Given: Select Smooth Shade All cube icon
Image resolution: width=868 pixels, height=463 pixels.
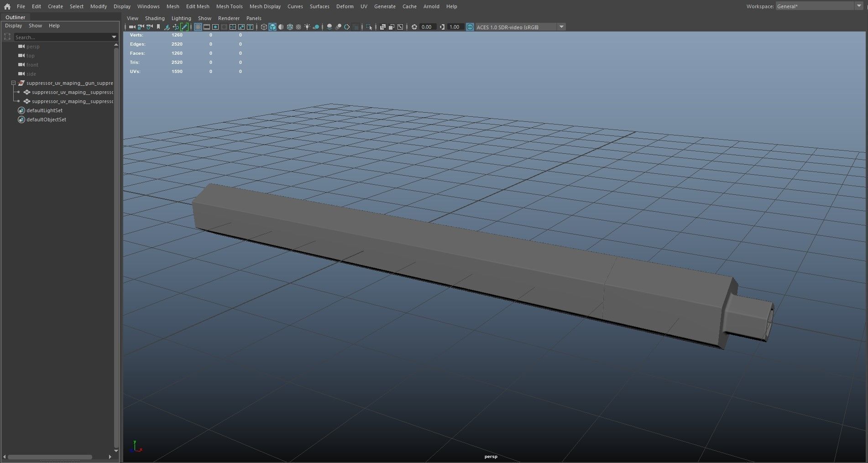Looking at the screenshot, I should coord(272,27).
